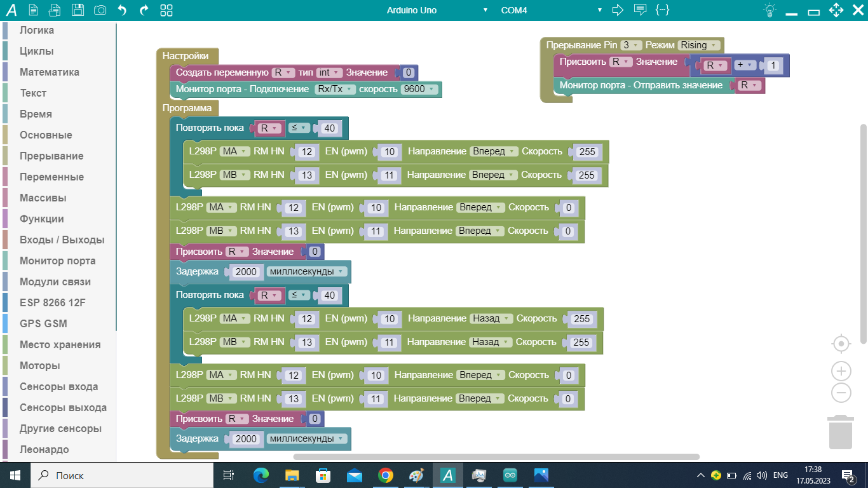868x488 pixels.
Task: Open the plus operator dropdown
Action: (745, 65)
